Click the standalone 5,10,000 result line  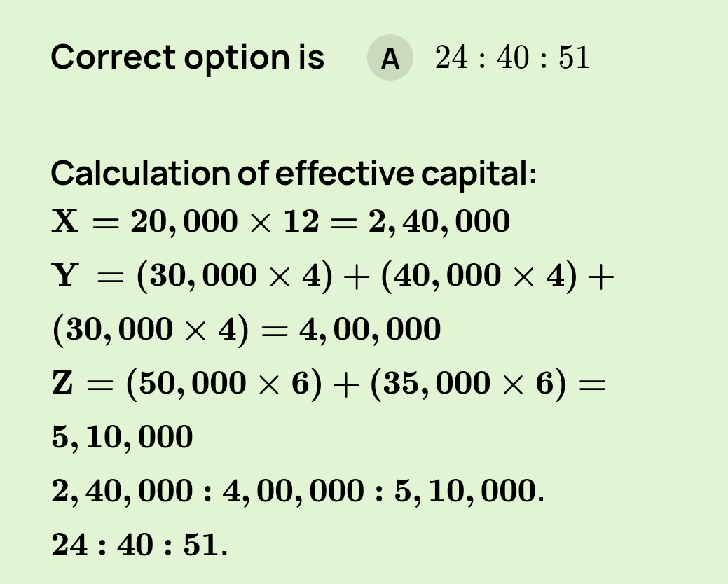tap(122, 438)
